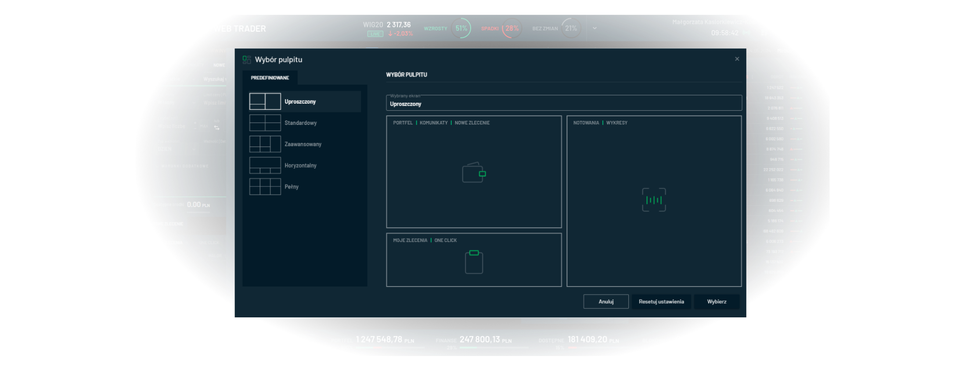The width and height of the screenshot is (980, 371).
Task: Confirm selection with Wybierz button
Action: 717,302
